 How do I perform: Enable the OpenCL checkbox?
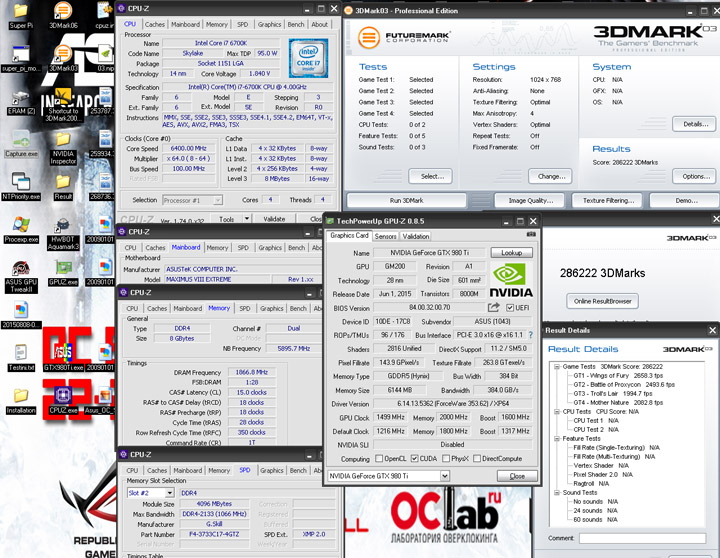click(x=379, y=458)
